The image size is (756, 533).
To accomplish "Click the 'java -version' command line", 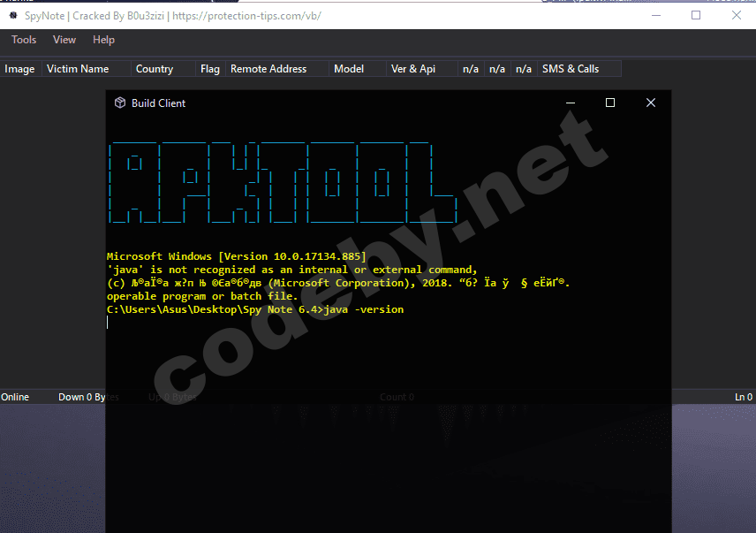I will [x=255, y=309].
